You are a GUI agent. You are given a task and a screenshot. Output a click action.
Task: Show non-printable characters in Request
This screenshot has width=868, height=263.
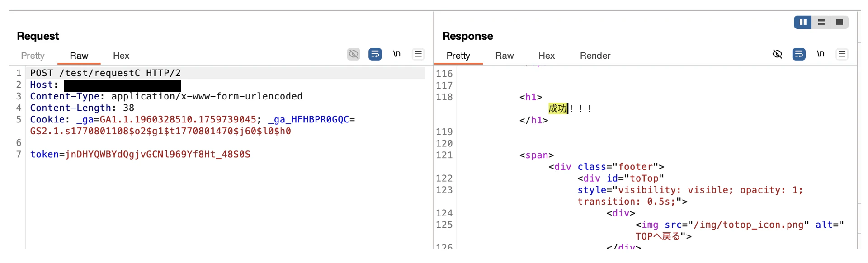tap(397, 54)
